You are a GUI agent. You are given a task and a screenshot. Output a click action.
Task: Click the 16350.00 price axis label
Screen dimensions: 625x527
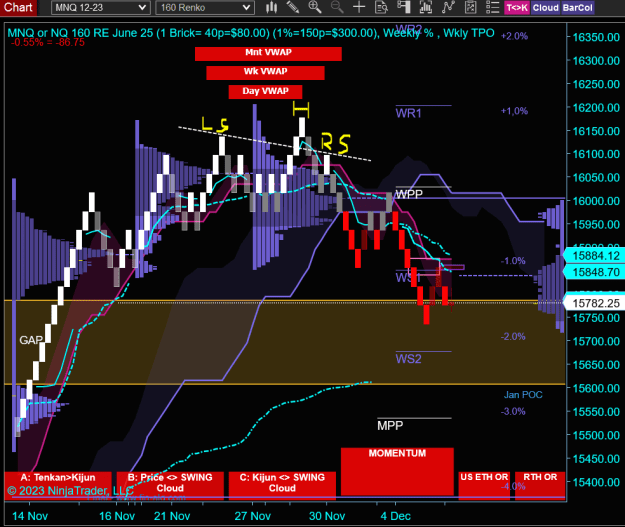coord(596,37)
